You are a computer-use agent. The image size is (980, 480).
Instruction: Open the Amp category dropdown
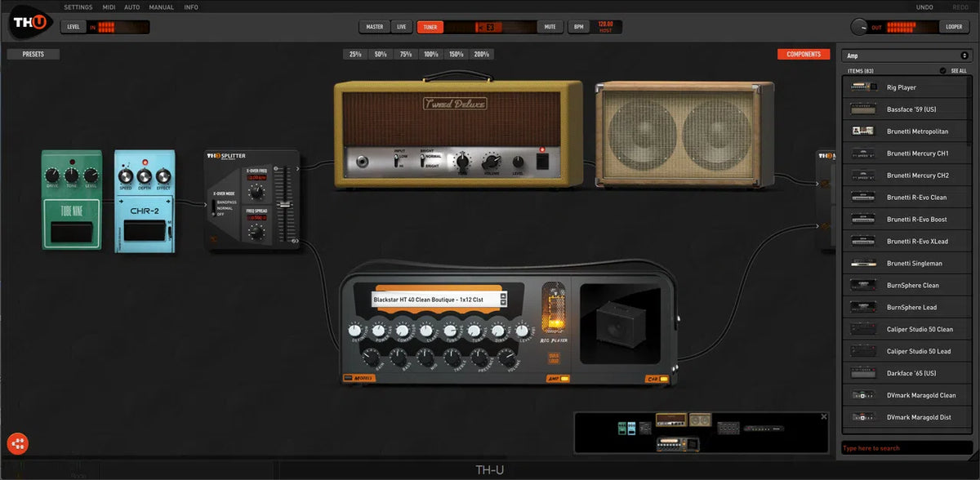905,55
